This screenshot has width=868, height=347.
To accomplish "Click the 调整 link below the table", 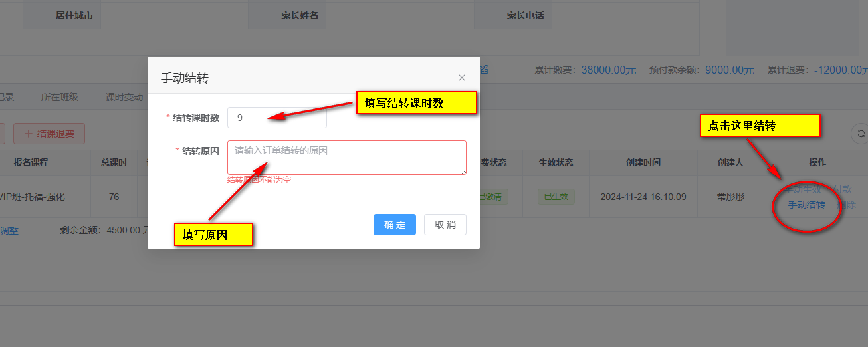I will (9, 231).
